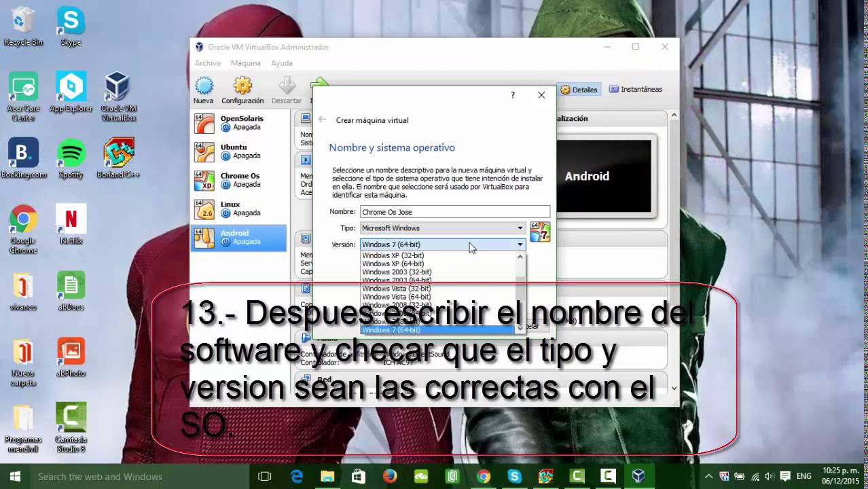Show hidden tray icons chevron
The image size is (868, 489).
[x=709, y=477]
